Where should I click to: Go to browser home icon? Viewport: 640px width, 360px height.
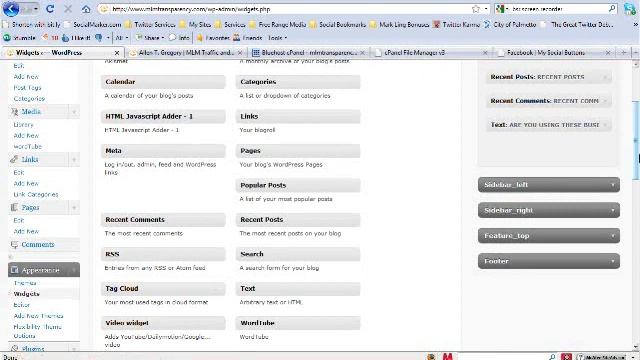coord(86,9)
